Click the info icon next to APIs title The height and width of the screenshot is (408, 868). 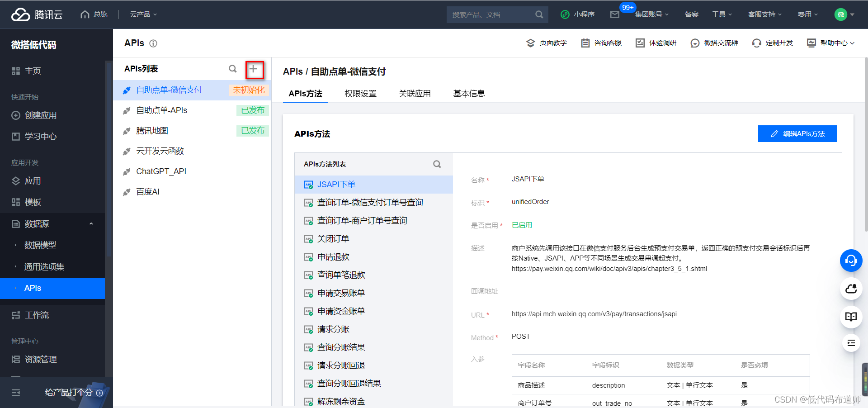coord(153,43)
